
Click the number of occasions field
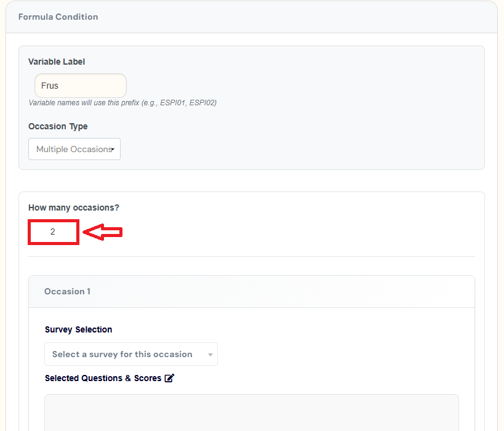(x=53, y=232)
